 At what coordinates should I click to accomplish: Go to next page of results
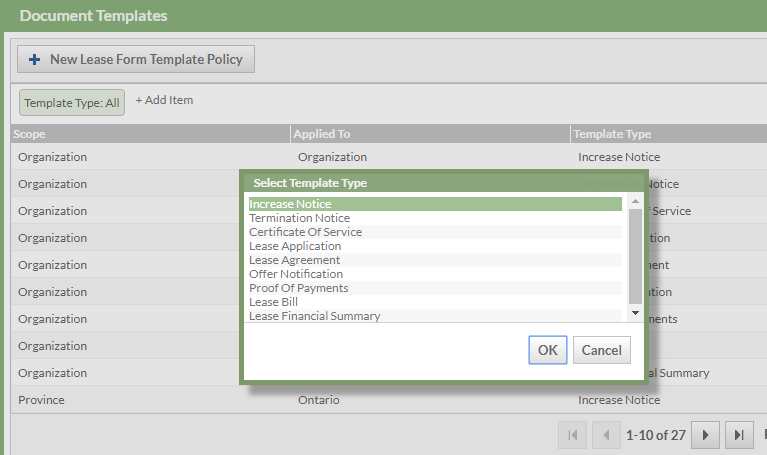click(x=706, y=435)
